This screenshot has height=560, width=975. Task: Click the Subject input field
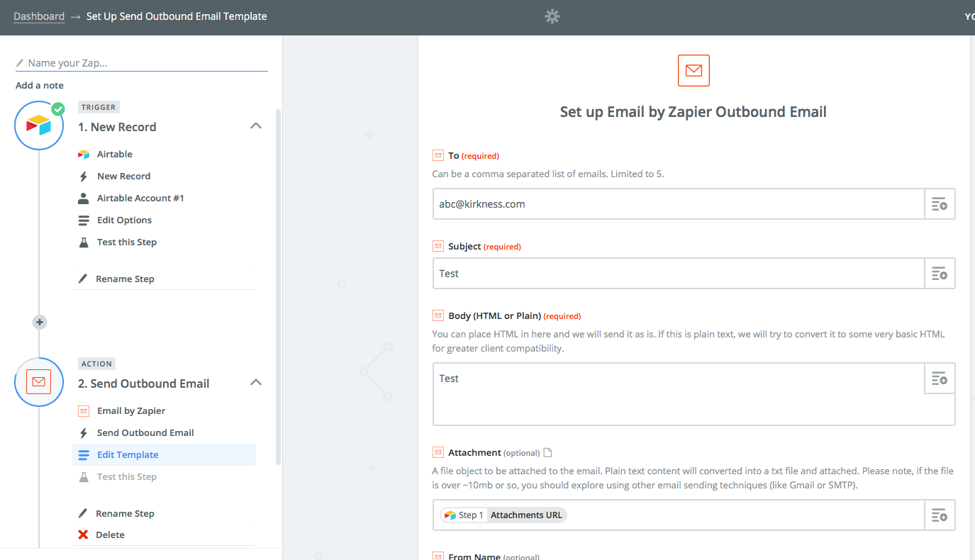pyautogui.click(x=679, y=274)
